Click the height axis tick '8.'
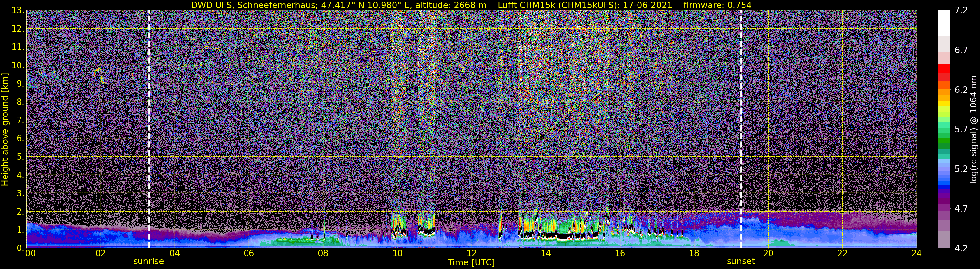 pos(20,102)
